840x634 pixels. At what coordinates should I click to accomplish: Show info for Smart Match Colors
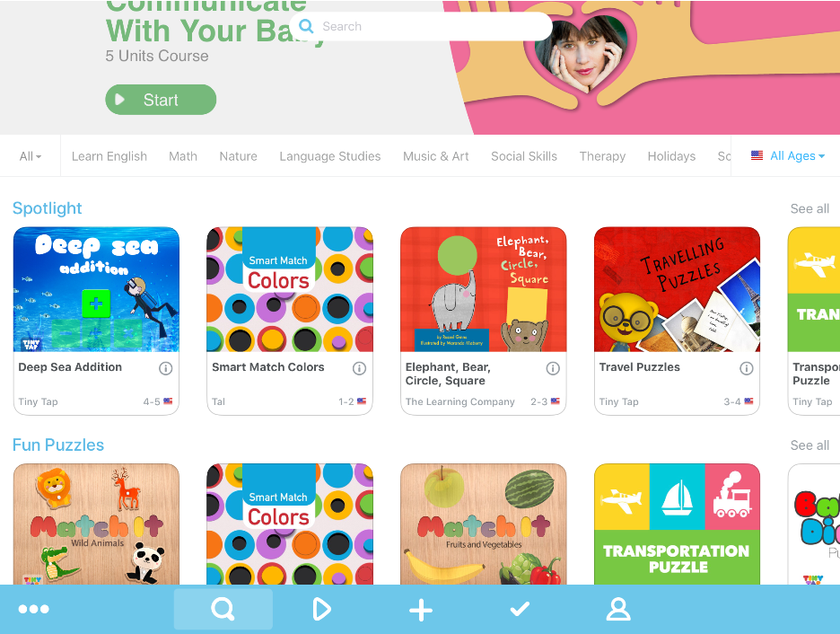tap(360, 368)
